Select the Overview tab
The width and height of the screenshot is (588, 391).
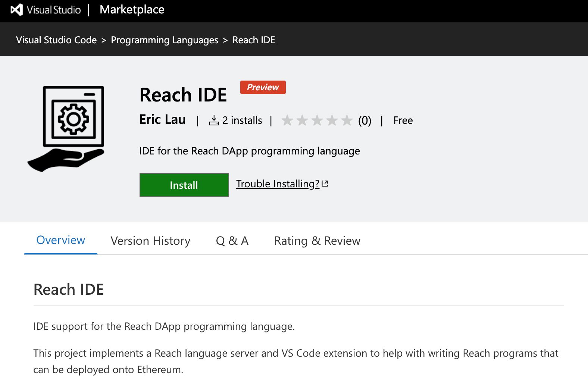(61, 240)
